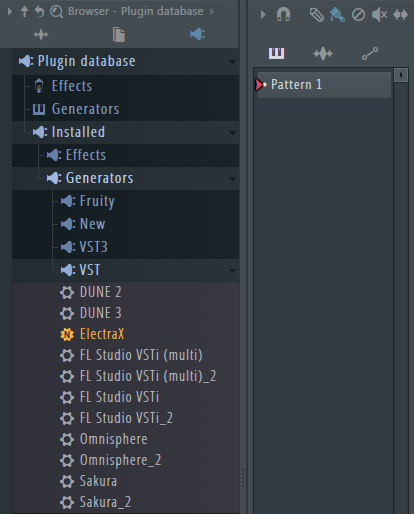Switch to audio waveform browser tab

pyautogui.click(x=41, y=35)
